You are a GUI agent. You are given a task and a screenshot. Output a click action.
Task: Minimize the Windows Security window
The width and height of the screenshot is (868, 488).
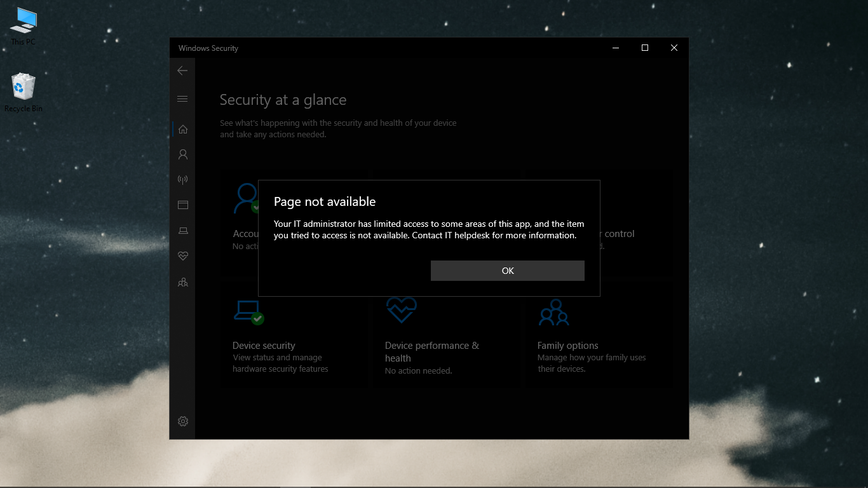tap(616, 48)
